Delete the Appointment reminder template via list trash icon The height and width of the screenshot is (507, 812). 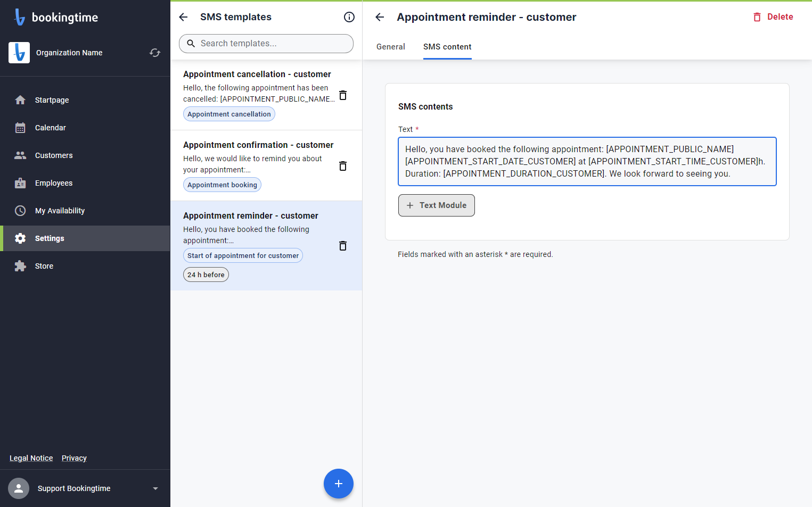[x=343, y=246]
